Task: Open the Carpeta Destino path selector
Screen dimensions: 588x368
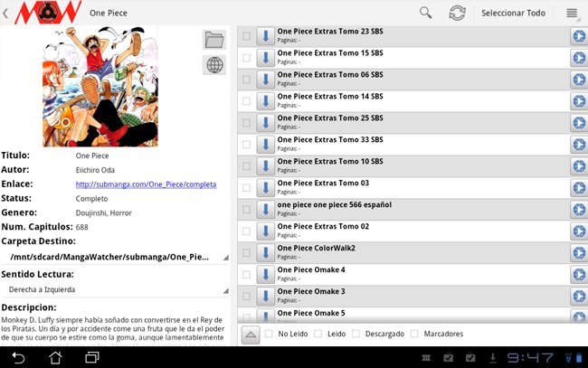Action: [114, 257]
